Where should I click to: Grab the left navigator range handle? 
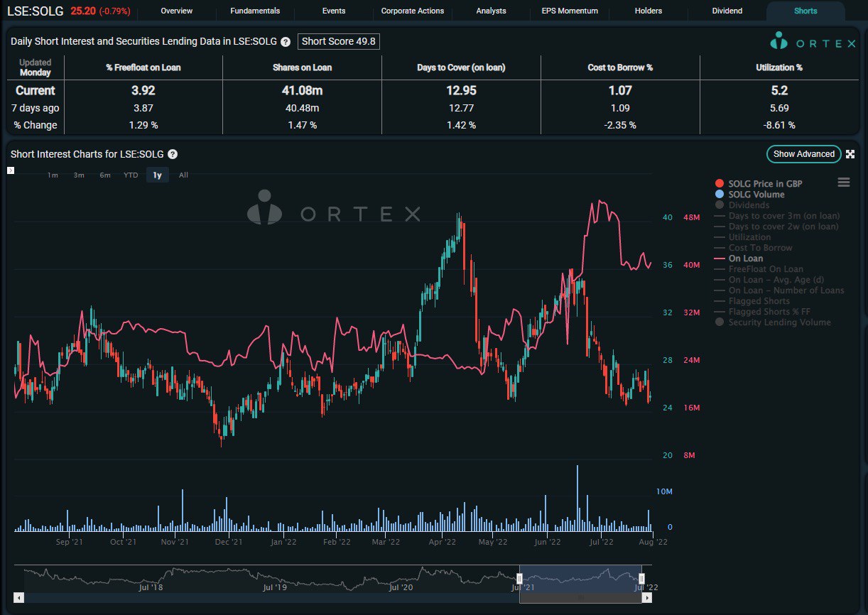click(519, 579)
